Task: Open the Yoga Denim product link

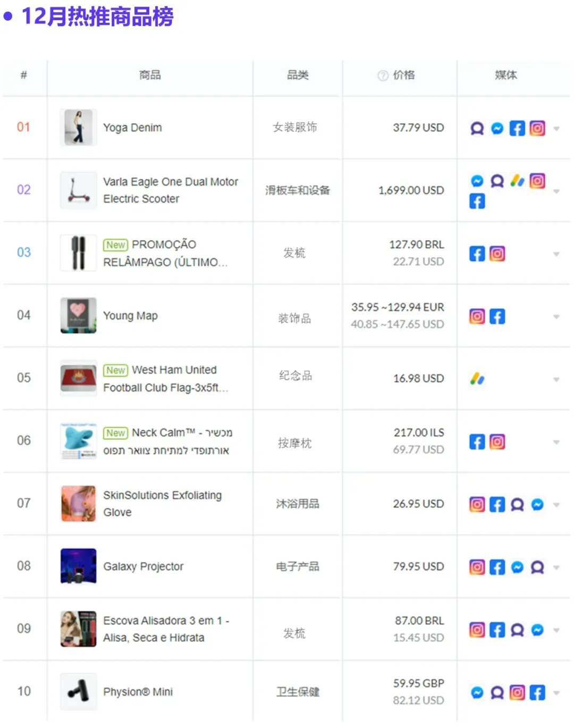Action: [x=132, y=128]
